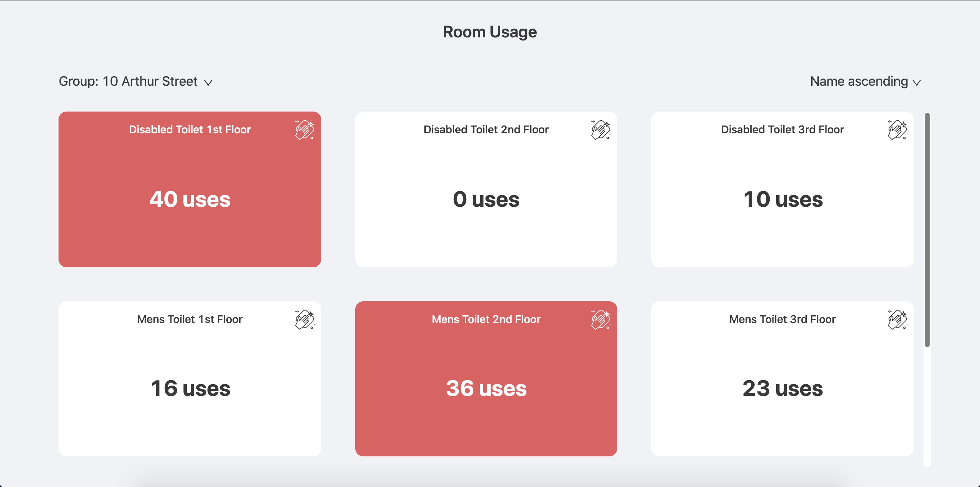Open the Name ascending sort dropdown
Screen dimensions: 980x487
pos(865,81)
